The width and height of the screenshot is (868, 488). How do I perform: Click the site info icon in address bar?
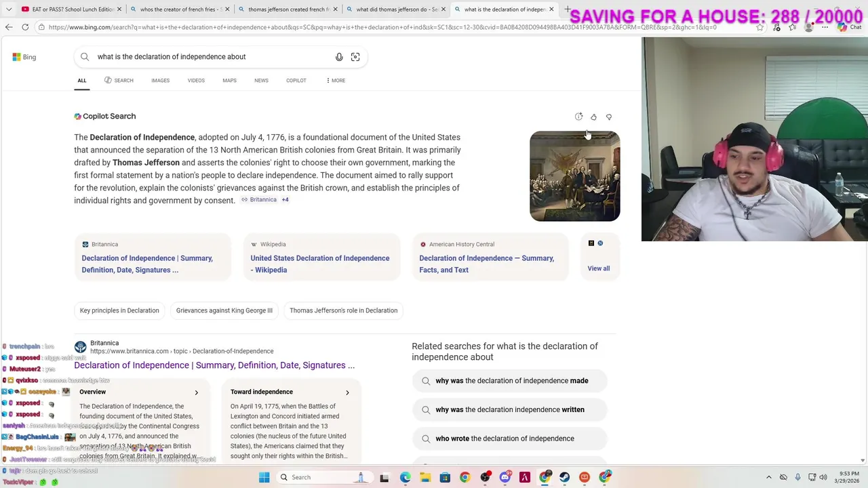tap(41, 27)
